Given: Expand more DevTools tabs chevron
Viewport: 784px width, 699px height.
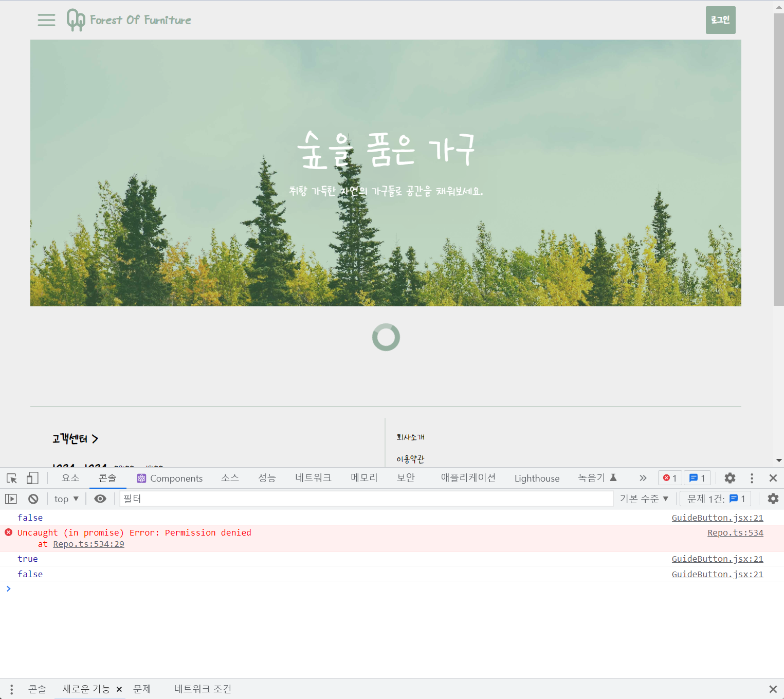Looking at the screenshot, I should point(643,478).
